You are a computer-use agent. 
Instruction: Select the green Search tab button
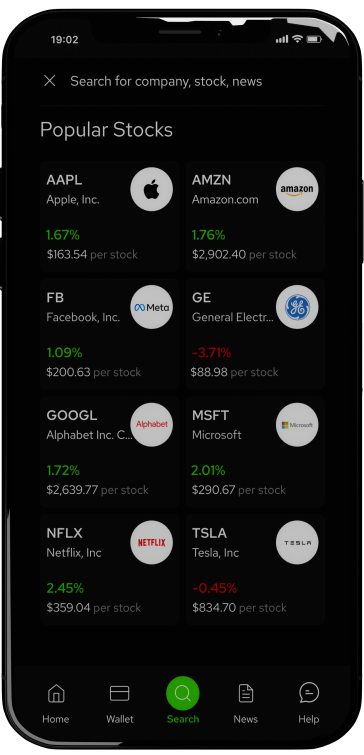tap(182, 693)
